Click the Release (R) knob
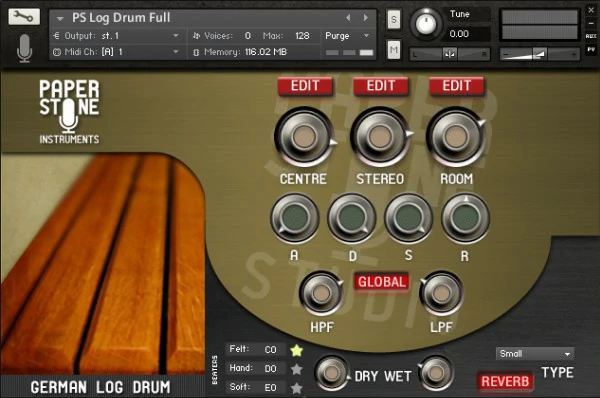This screenshot has width=600, height=398. 465,218
